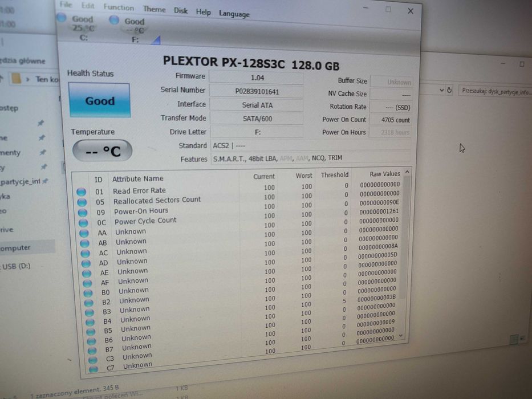Click the status circle for attribute B4
The height and width of the screenshot is (399, 532).
[90, 321]
